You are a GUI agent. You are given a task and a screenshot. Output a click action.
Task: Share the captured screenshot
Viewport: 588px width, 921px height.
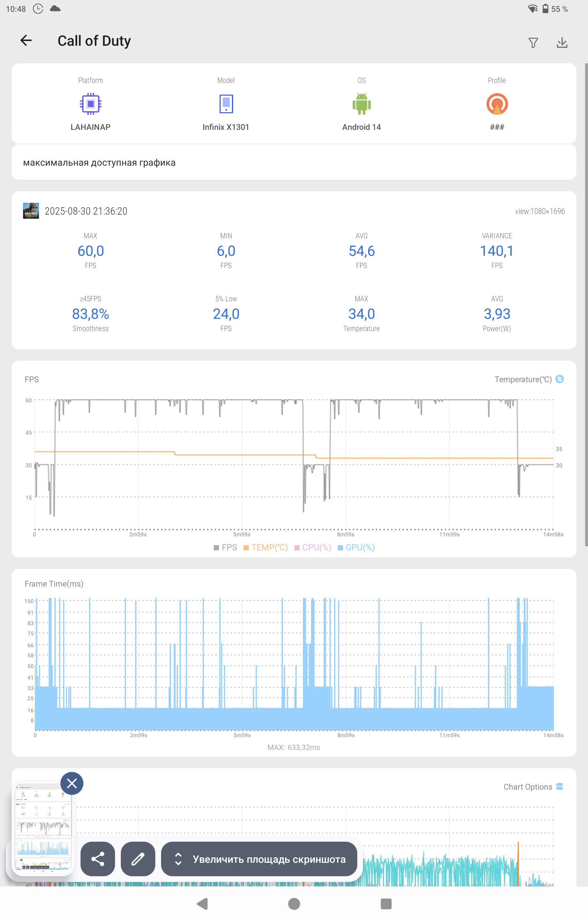tap(98, 859)
